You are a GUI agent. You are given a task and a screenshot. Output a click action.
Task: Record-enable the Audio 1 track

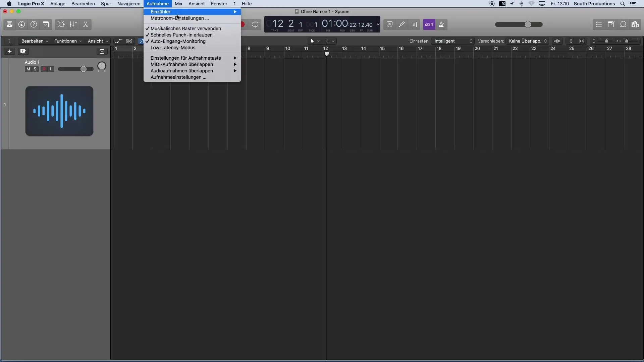click(x=44, y=69)
